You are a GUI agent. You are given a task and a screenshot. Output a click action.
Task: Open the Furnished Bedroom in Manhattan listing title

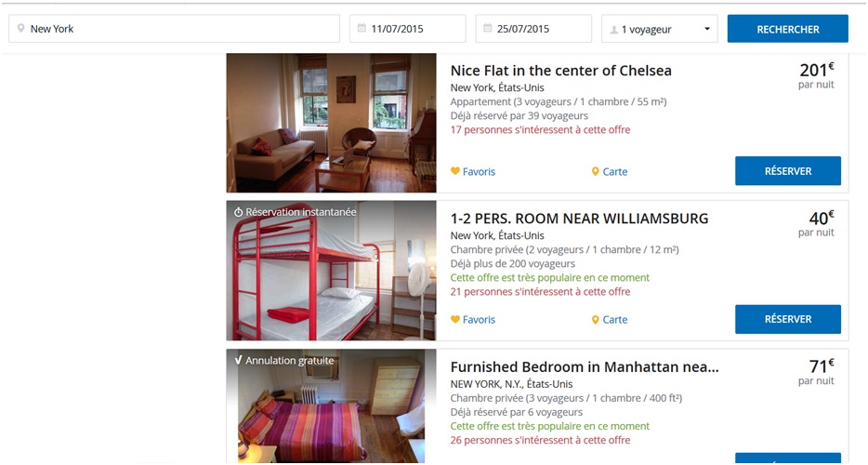(x=585, y=367)
